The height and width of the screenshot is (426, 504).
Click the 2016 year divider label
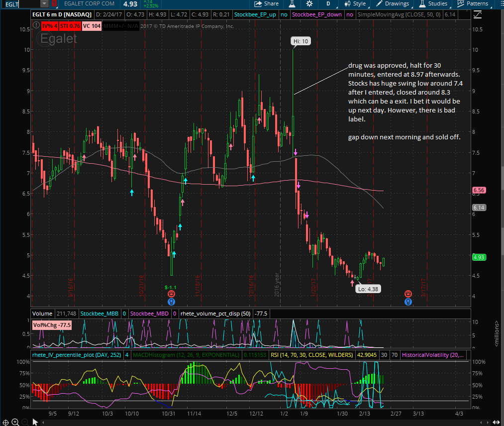tap(277, 285)
